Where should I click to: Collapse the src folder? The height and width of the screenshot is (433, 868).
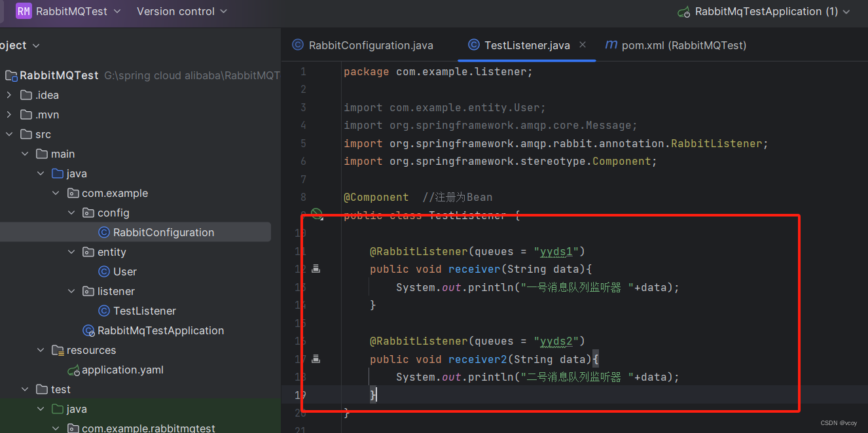(9, 134)
